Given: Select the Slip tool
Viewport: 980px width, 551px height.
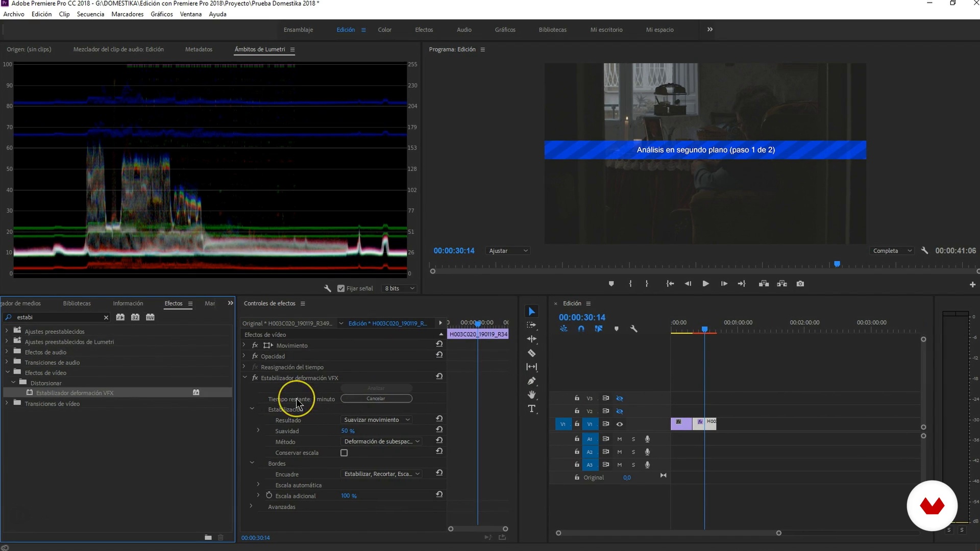Looking at the screenshot, I should pyautogui.click(x=531, y=367).
